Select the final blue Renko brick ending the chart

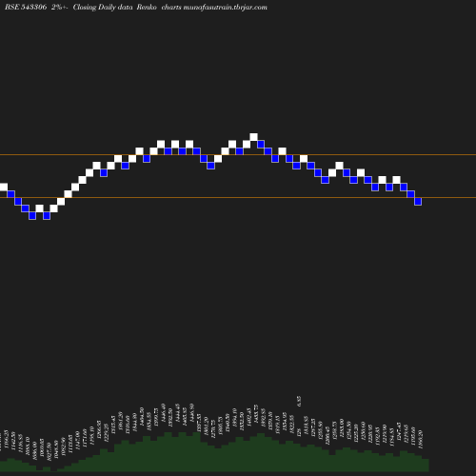click(418, 202)
